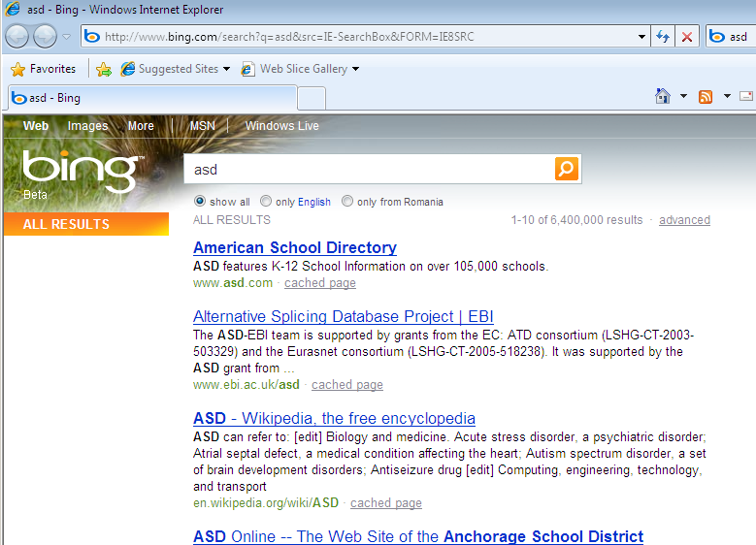This screenshot has height=545, width=756.
Task: Click the IE search box containing asd
Action: (731, 37)
